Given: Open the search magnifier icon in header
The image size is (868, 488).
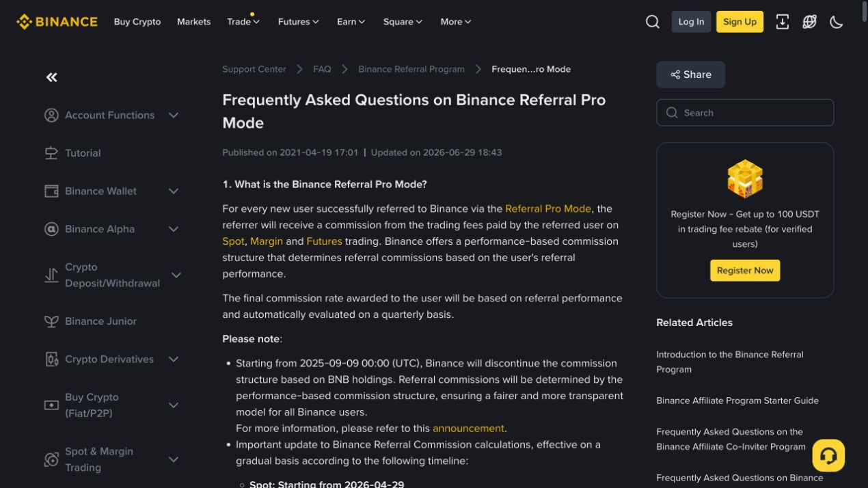Looking at the screenshot, I should tap(653, 22).
